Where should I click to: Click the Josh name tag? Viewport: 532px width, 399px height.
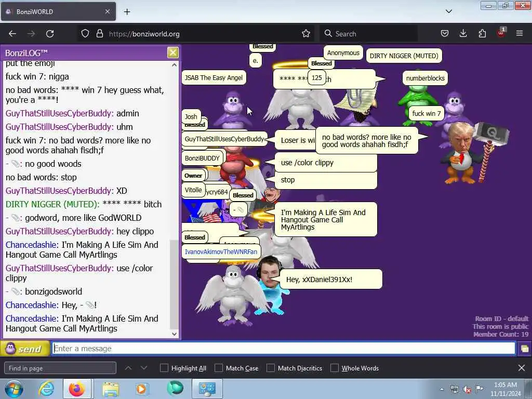tap(191, 117)
